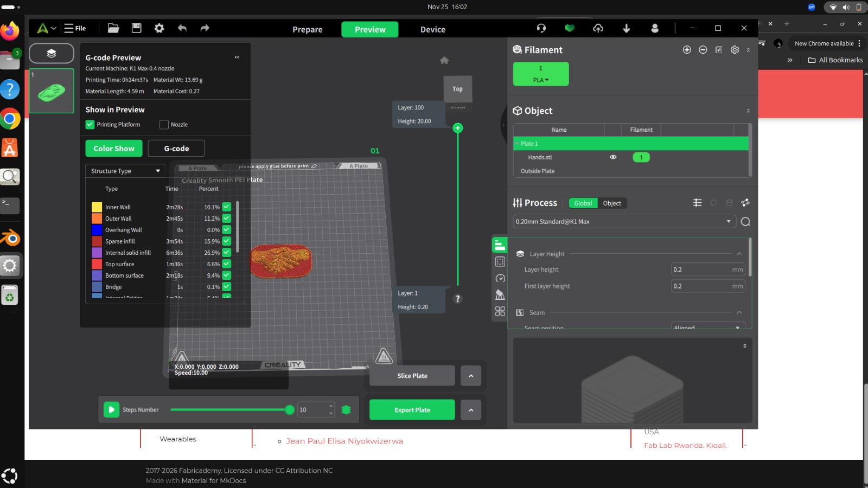
Task: Click the Sparse infill color swatch
Action: [97, 241]
